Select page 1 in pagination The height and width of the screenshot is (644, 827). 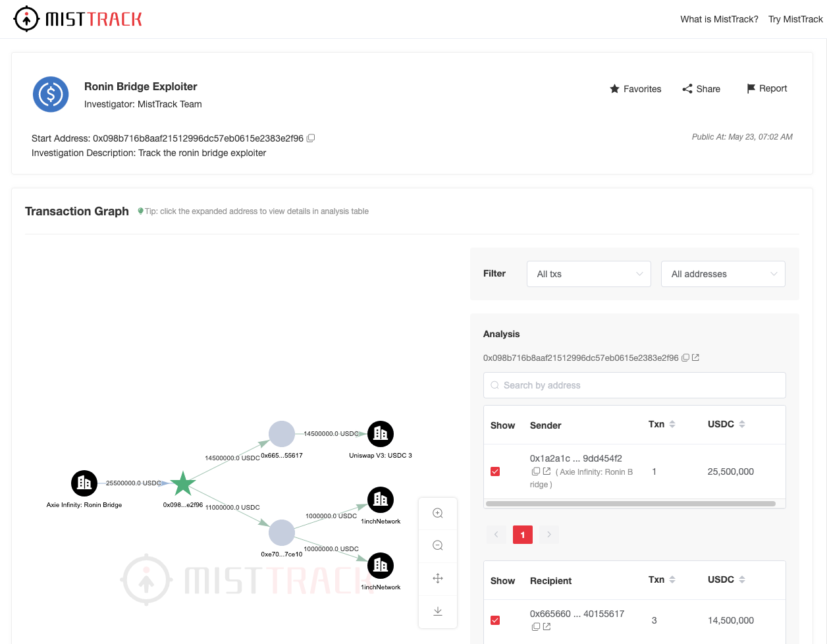[x=523, y=535]
